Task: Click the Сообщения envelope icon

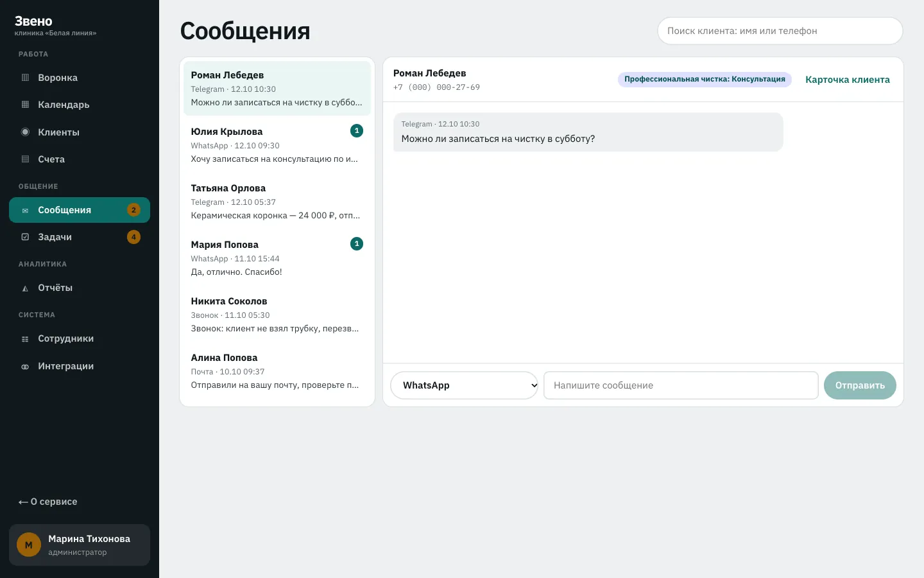Action: click(x=25, y=211)
